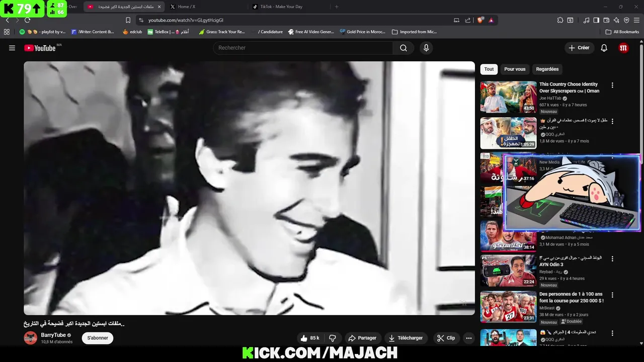The width and height of the screenshot is (644, 362).
Task: Like the video with 85 k likes
Action: coord(310,338)
